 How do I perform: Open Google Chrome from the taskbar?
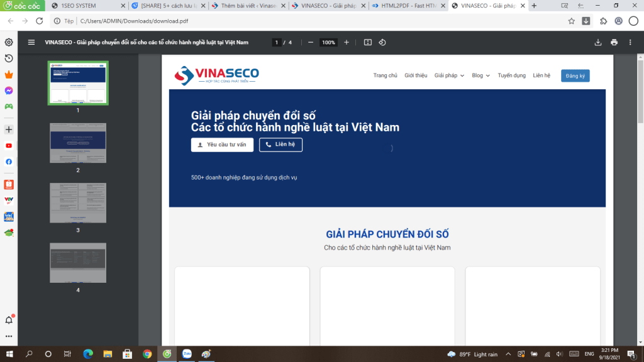147,354
